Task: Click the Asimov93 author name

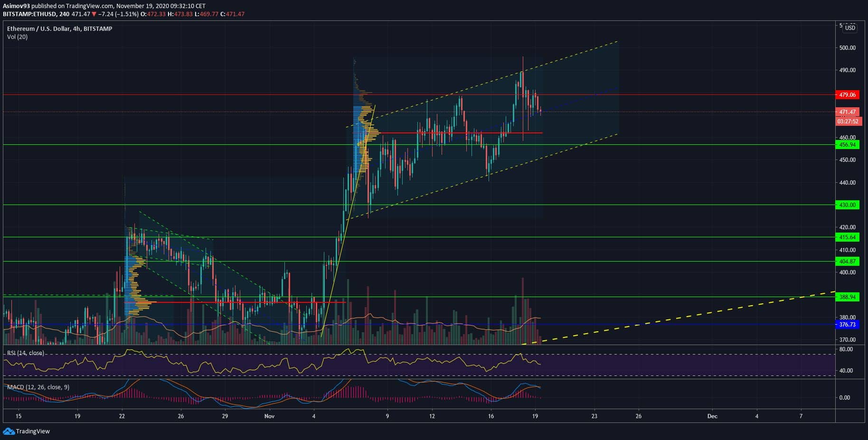Action: 17,6
